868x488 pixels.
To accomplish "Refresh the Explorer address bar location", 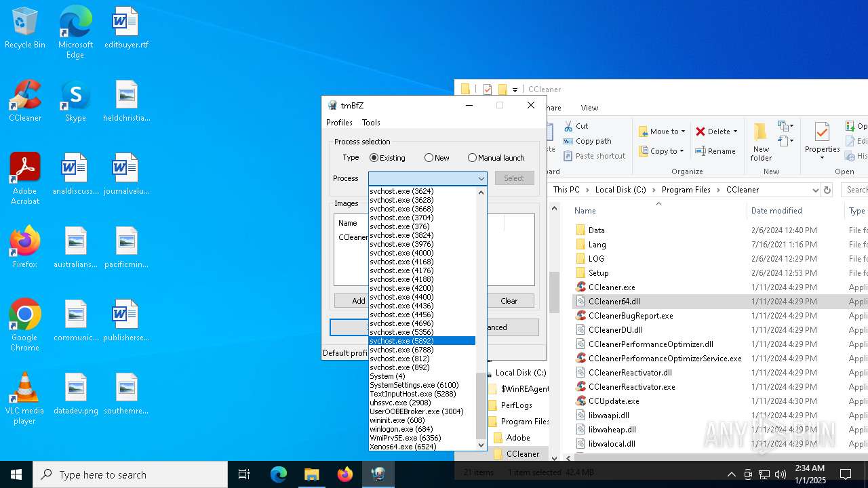I will point(827,190).
